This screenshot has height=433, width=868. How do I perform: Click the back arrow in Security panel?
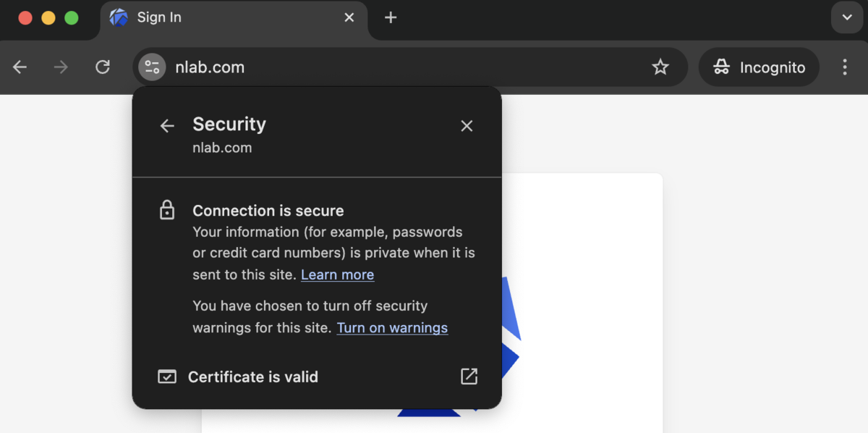[167, 126]
